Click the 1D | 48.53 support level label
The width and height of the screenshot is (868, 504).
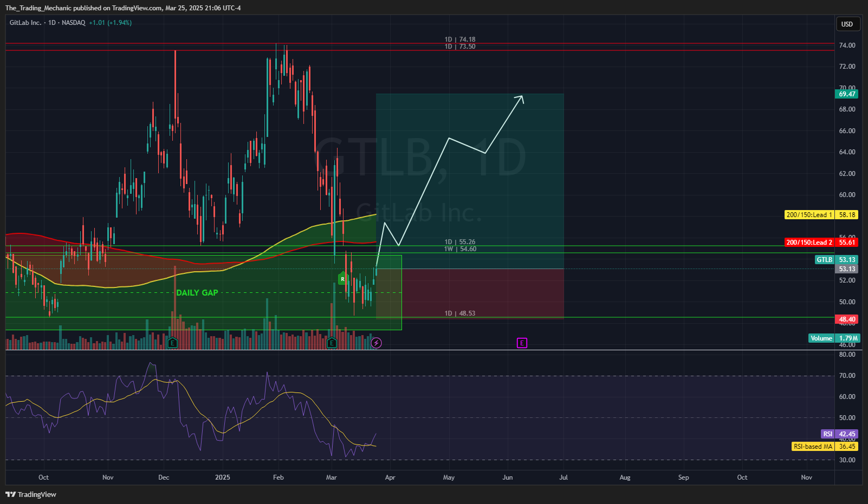(x=460, y=313)
